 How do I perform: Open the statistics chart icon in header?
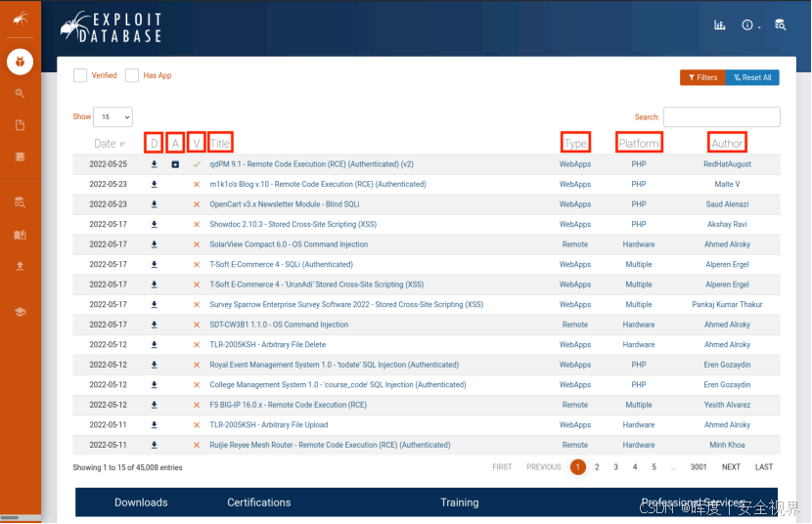pos(720,24)
